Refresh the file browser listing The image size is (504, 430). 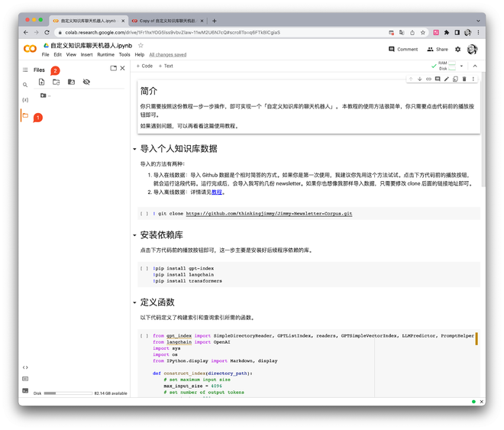click(56, 82)
